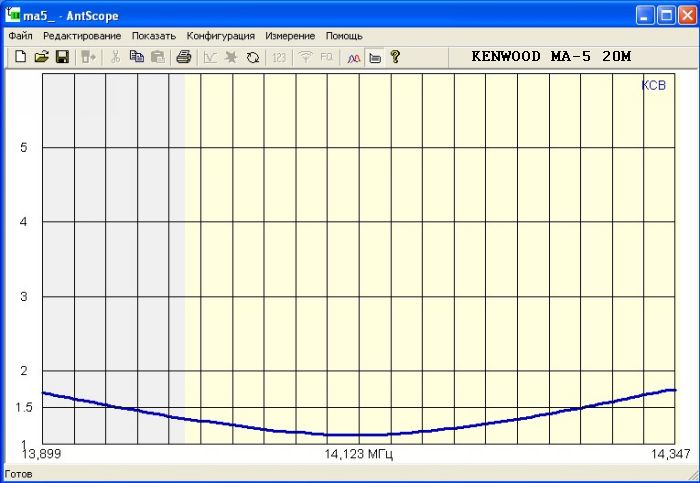Maximize the AntScope window

point(666,16)
